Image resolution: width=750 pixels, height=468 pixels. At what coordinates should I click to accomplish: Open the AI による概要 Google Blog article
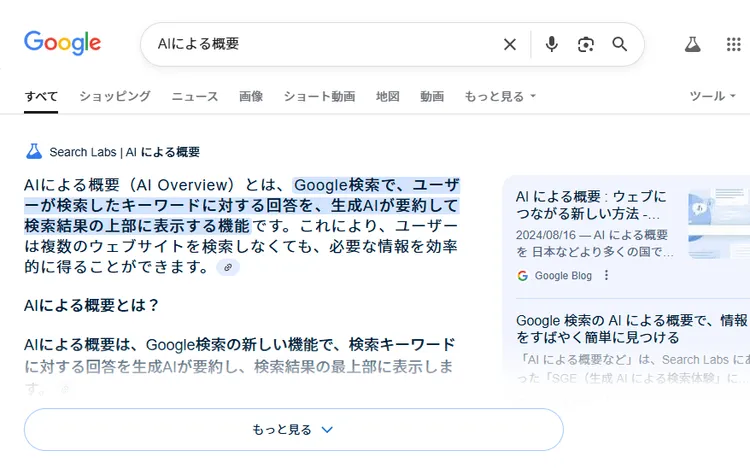(592, 205)
